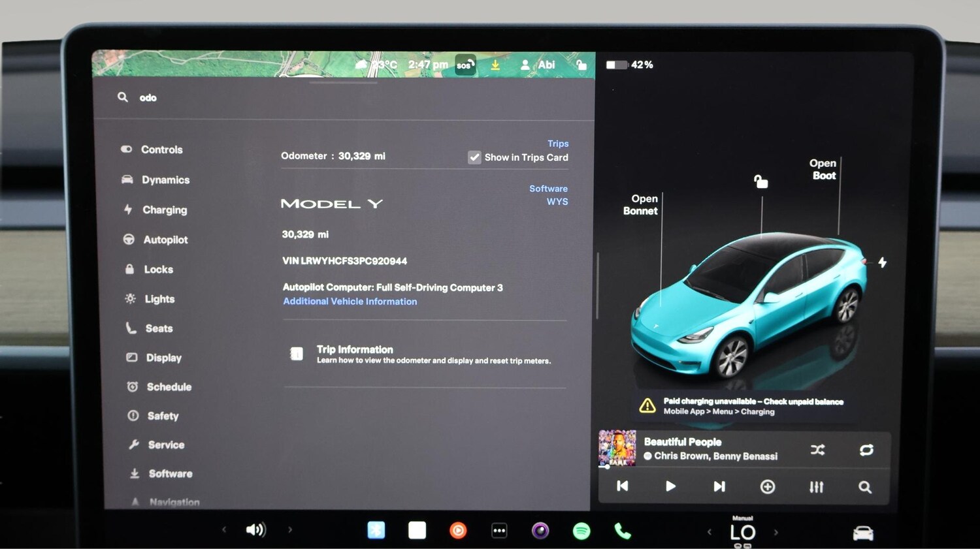Increase volume with the right arrow

[290, 529]
